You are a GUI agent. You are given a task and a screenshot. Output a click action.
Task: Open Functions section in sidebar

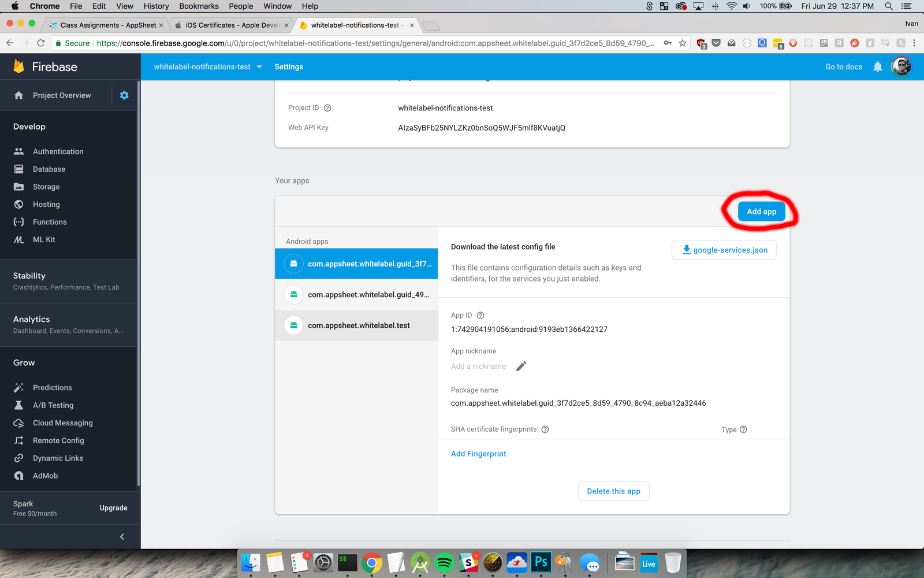(x=50, y=222)
